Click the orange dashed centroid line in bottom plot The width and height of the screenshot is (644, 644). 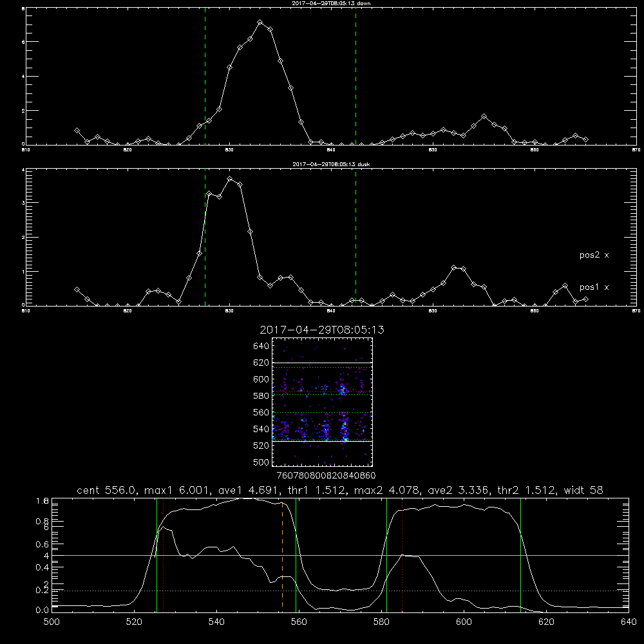tap(282, 556)
